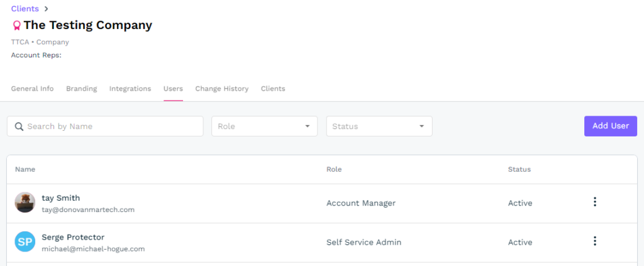Click the search magnifier icon
This screenshot has height=266, width=644.
click(19, 126)
